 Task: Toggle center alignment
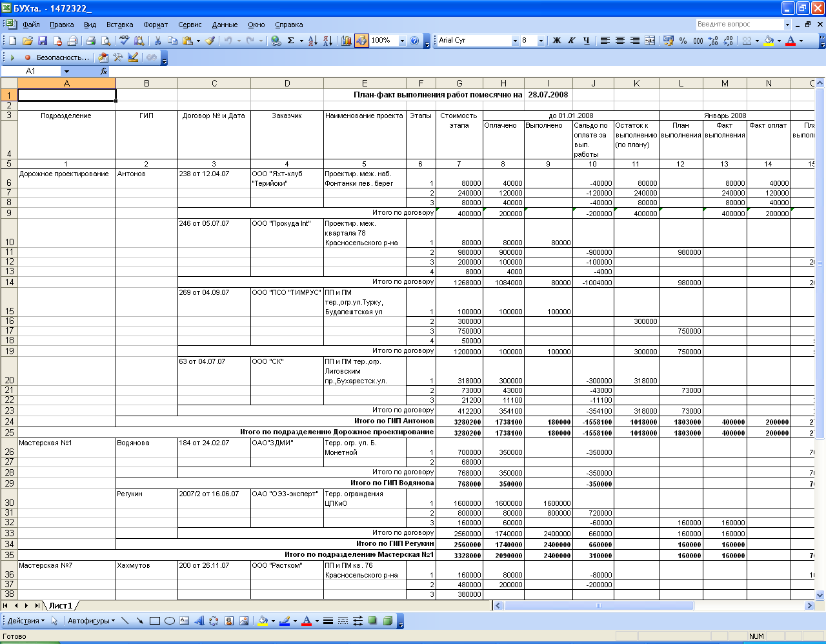[x=620, y=41]
